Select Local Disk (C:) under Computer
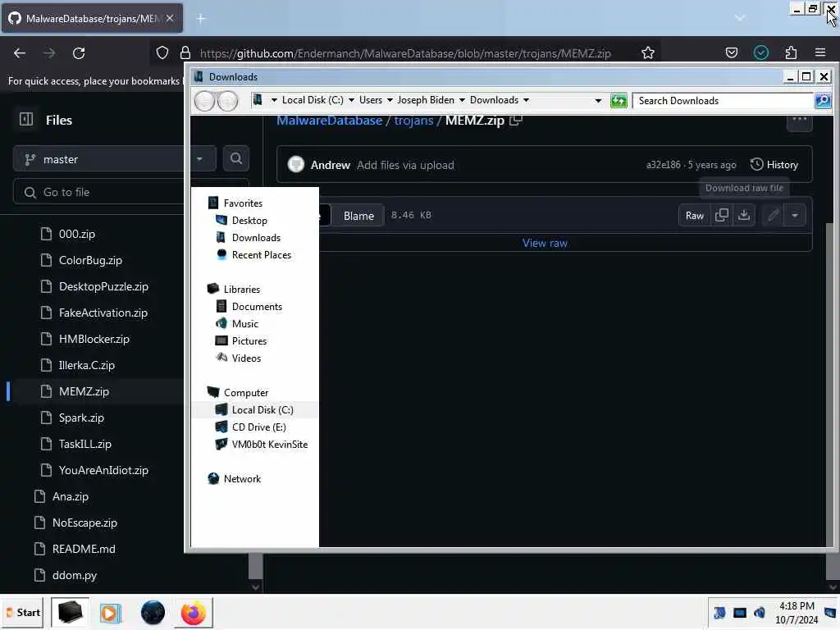The height and width of the screenshot is (630, 840). (x=262, y=410)
